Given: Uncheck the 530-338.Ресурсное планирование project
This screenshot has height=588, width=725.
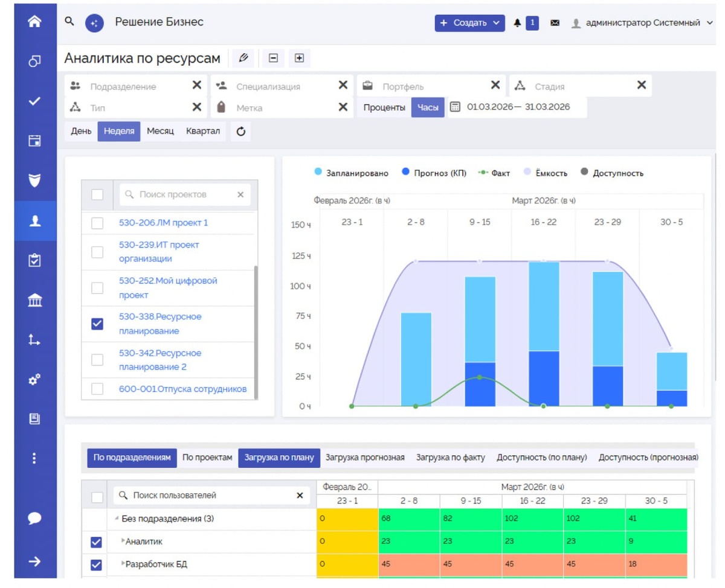Looking at the screenshot, I should [97, 324].
